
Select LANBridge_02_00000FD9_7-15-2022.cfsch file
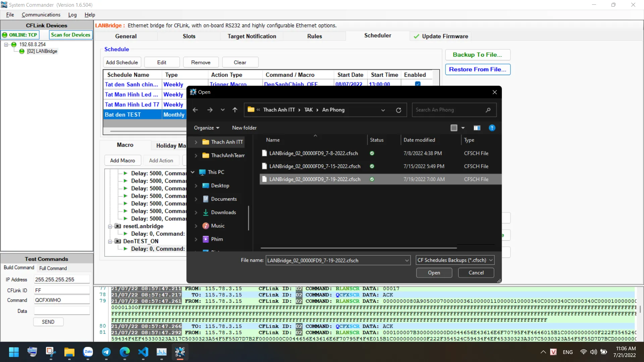point(315,166)
